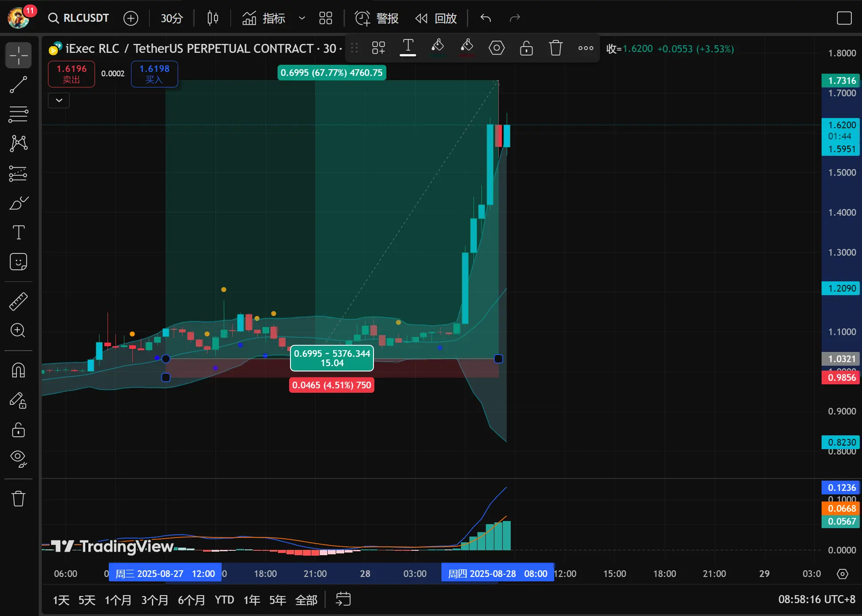
Task: Select the position entry anchor point
Action: pyautogui.click(x=166, y=359)
